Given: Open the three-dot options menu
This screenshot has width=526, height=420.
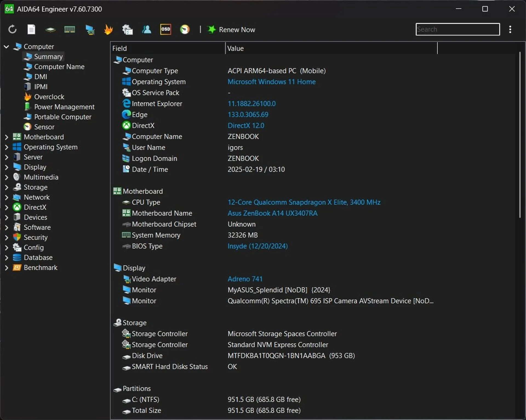Looking at the screenshot, I should (510, 29).
